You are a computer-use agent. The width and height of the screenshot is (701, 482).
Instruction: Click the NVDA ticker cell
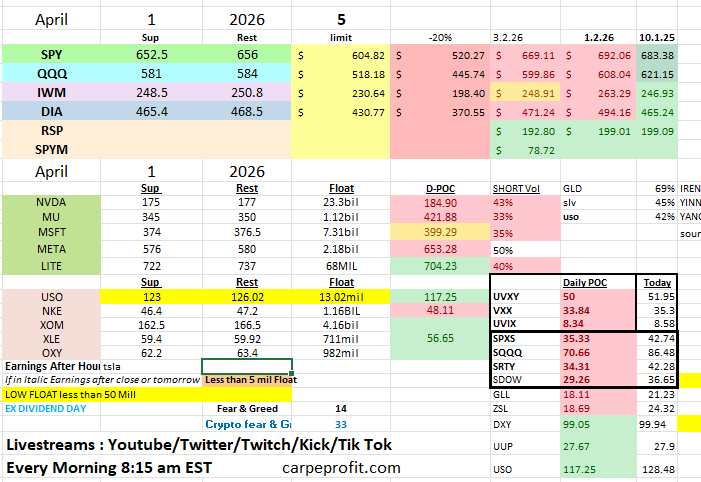51,202
